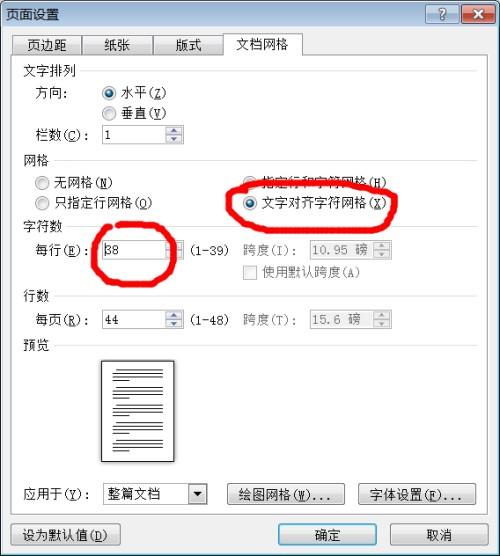The width and height of the screenshot is (500, 556).
Task: Switch to 版式 tab
Action: tap(188, 45)
